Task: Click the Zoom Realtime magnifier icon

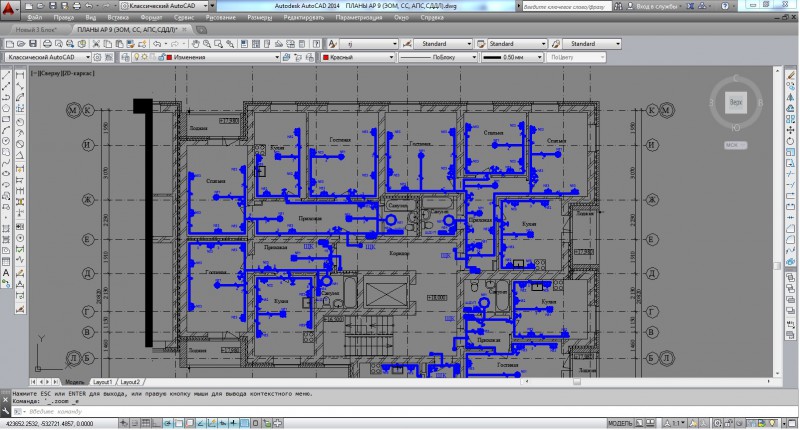Action: (x=207, y=44)
